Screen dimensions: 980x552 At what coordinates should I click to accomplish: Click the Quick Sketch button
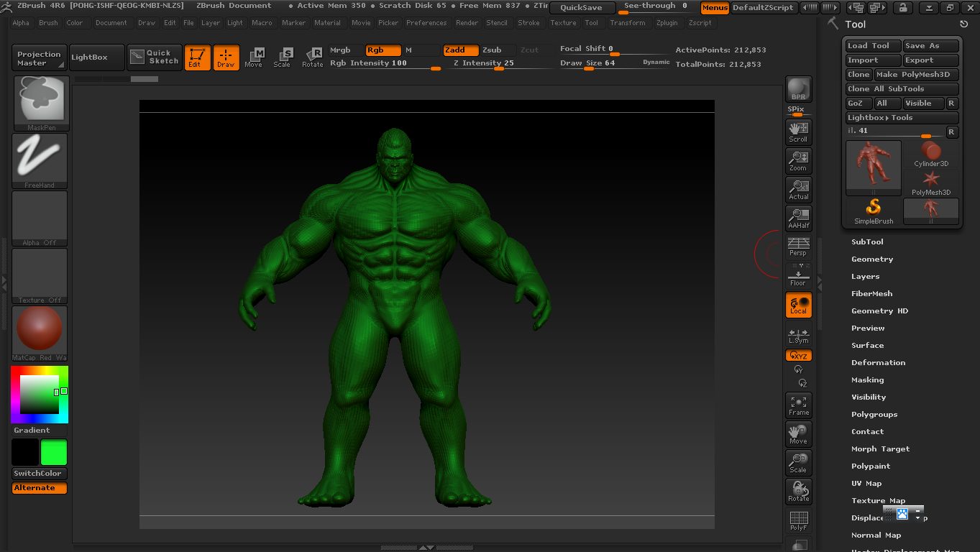point(155,57)
